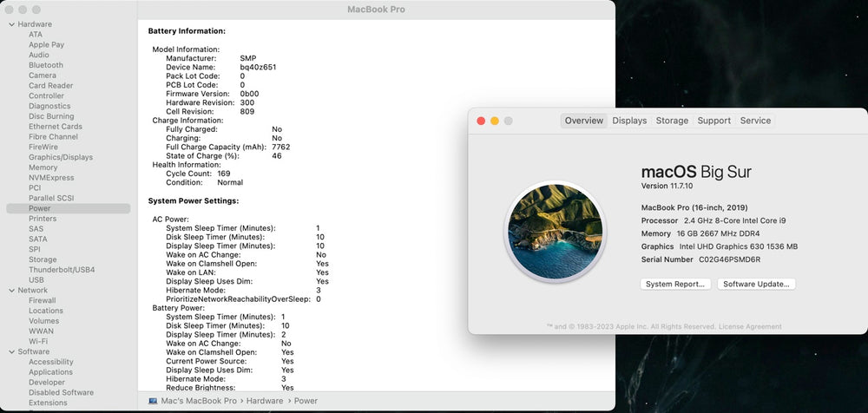Image resolution: width=868 pixels, height=413 pixels.
Task: Select WWAN under Network
Action: coord(42,331)
